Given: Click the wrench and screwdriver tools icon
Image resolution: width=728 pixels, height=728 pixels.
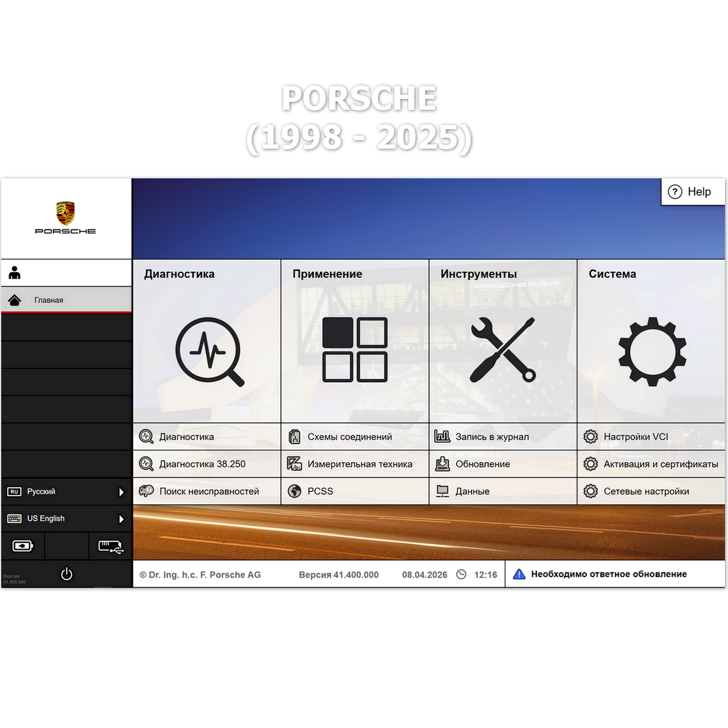Looking at the screenshot, I should pos(503,349).
